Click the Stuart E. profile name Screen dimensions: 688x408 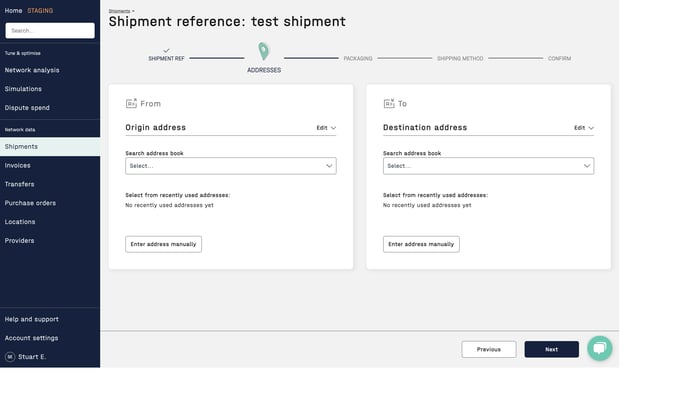(32, 357)
